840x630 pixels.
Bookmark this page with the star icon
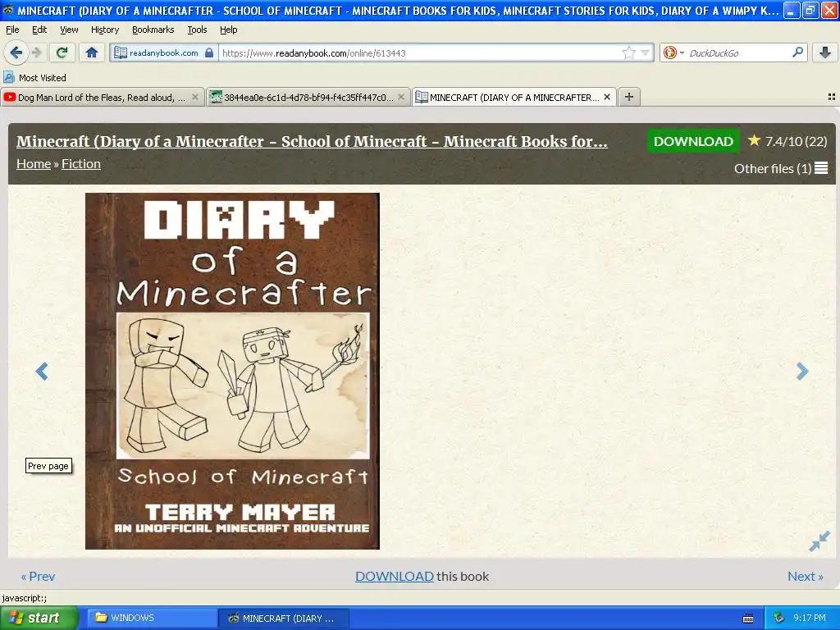click(629, 52)
